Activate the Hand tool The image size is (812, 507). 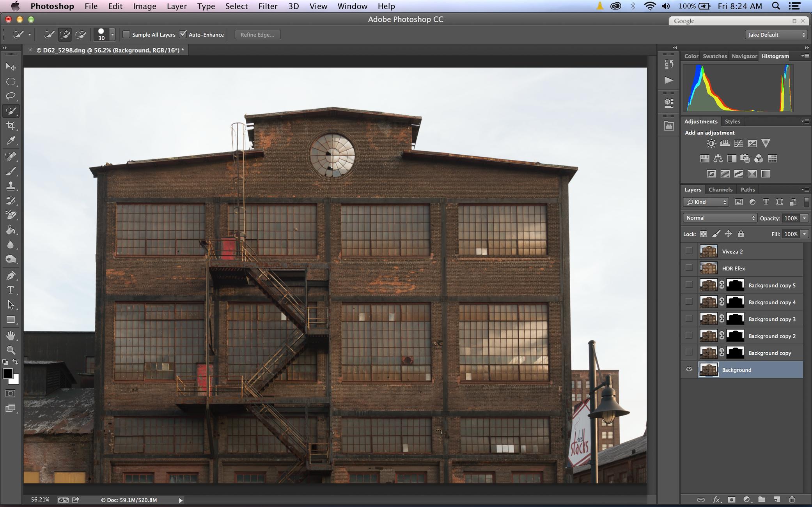[x=11, y=335]
